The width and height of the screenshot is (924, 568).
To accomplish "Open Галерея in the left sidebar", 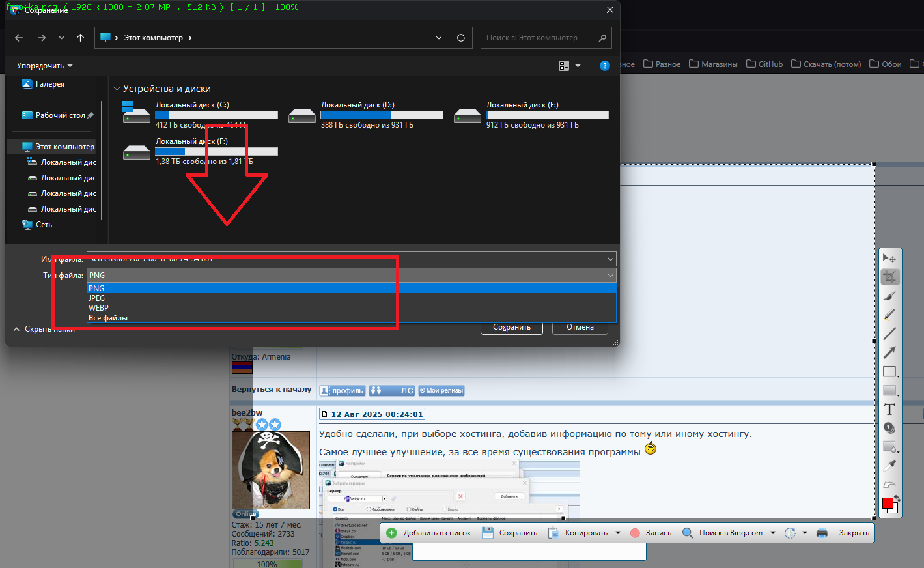I will pyautogui.click(x=49, y=84).
